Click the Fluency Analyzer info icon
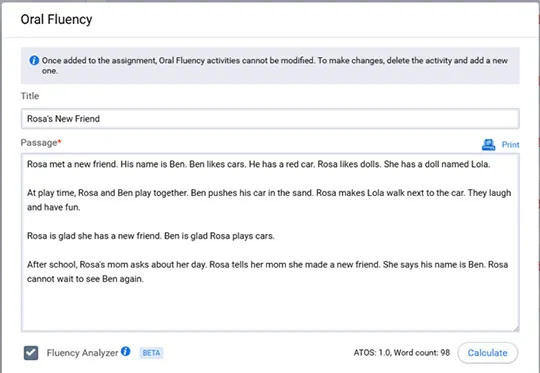This screenshot has height=373, width=540. pos(126,351)
